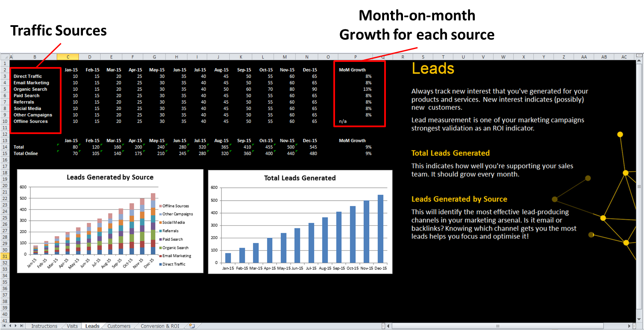
Task: Switch to the Visits sheet tab
Action: click(72, 326)
